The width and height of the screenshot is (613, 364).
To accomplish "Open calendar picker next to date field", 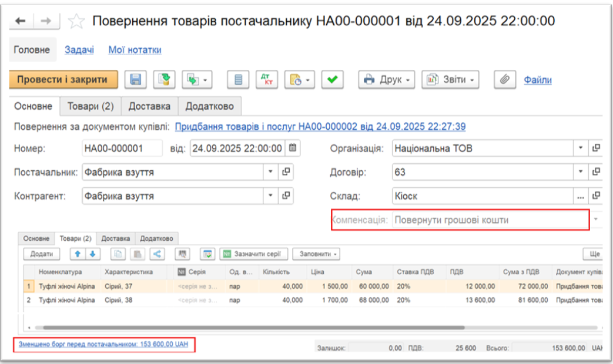I will click(x=293, y=148).
